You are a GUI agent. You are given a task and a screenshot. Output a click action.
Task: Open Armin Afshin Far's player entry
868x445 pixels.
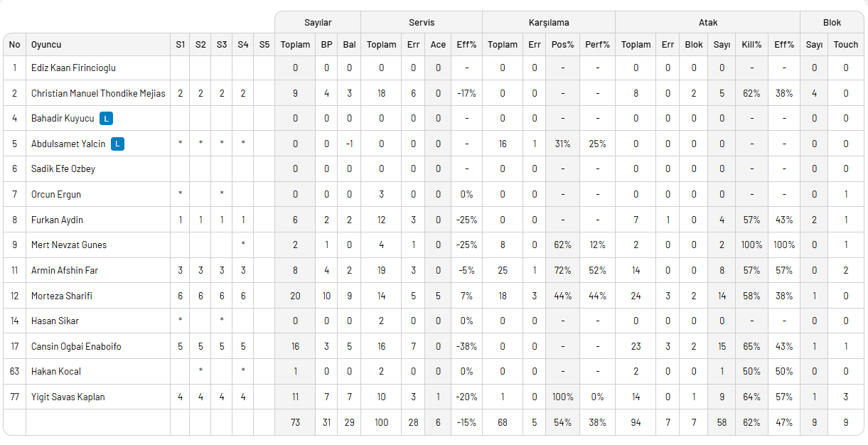(64, 270)
